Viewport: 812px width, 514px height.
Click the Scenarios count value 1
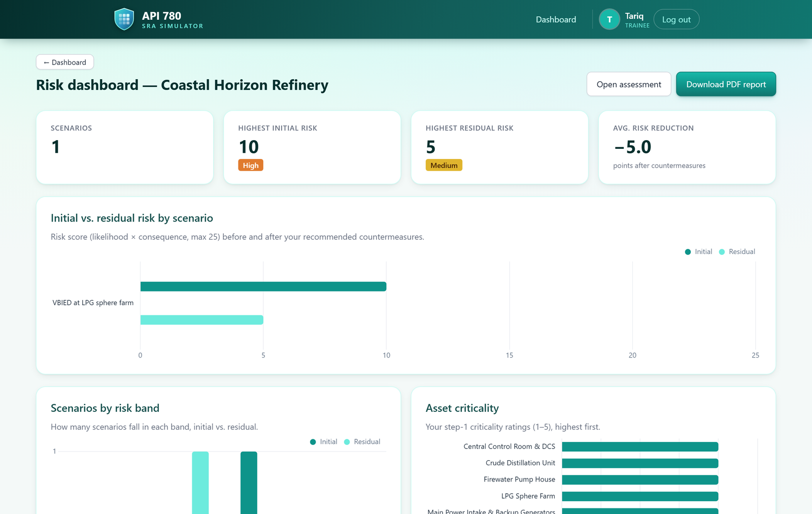pos(56,147)
